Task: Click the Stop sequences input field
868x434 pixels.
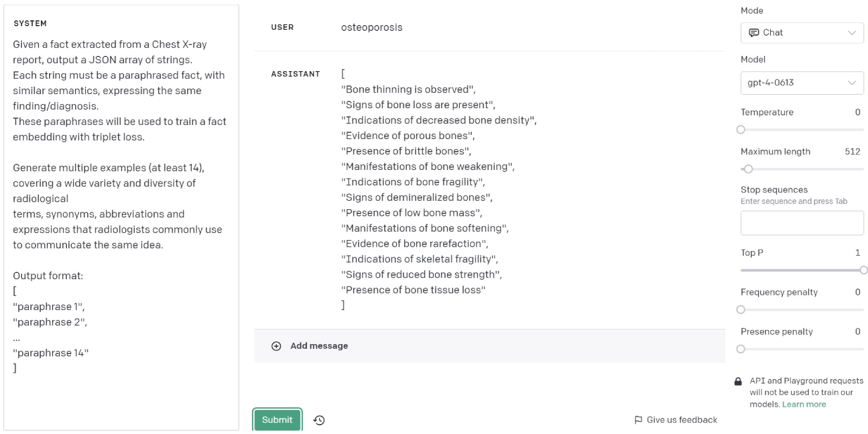Action: coord(802,223)
